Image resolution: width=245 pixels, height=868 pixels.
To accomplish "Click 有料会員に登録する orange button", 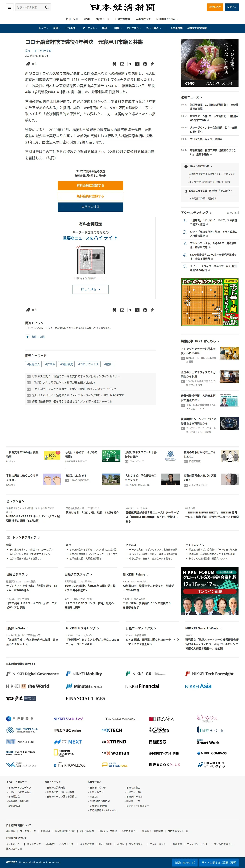I will click(90, 186).
